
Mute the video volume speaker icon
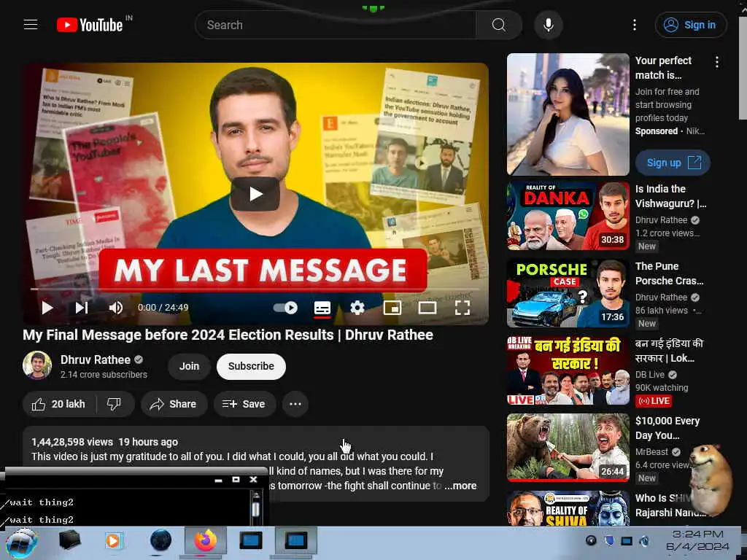(116, 308)
